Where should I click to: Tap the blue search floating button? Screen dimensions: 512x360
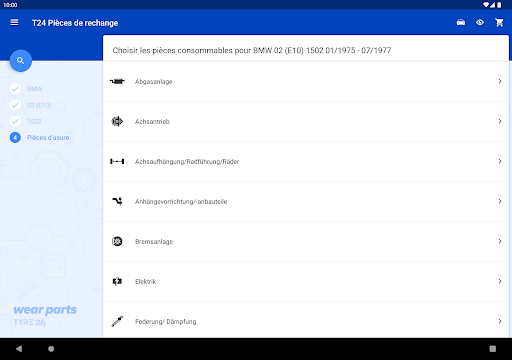tap(21, 61)
